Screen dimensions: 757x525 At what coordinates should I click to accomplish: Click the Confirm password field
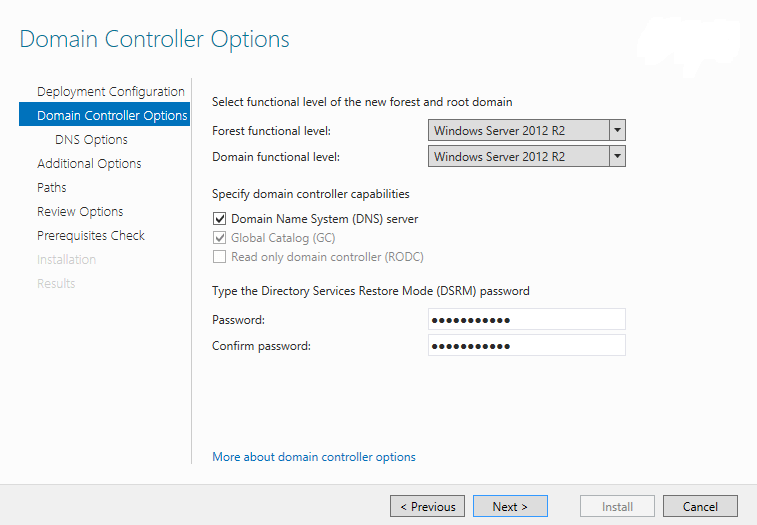[526, 346]
